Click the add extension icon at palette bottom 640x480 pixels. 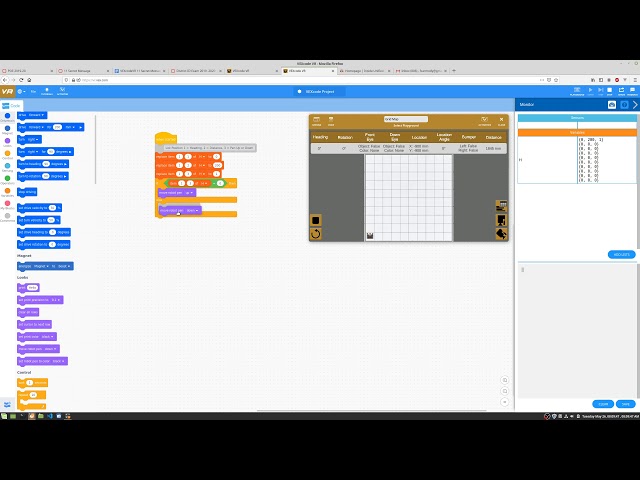tap(7, 404)
